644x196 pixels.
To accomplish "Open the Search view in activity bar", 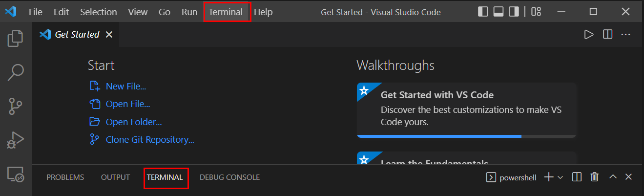I will click(x=16, y=72).
